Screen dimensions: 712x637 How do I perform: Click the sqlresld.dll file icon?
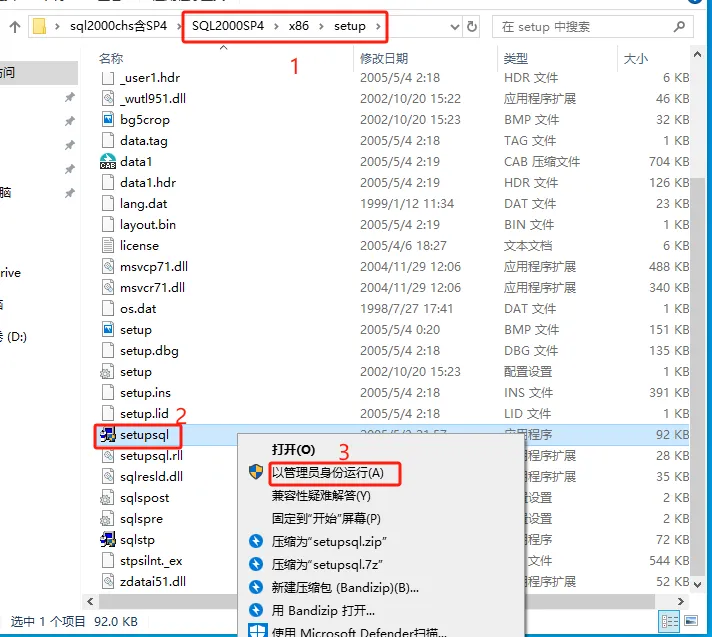coord(108,477)
